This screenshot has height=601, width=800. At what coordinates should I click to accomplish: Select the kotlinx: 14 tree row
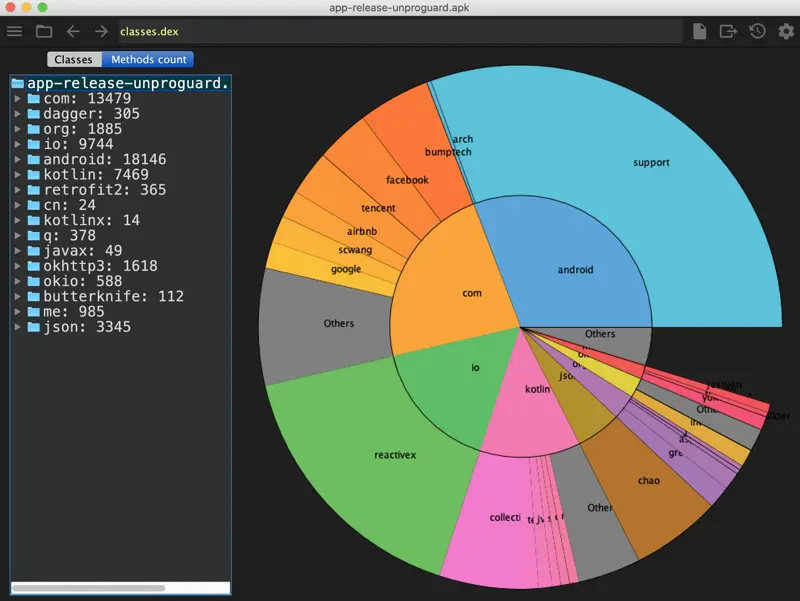pyautogui.click(x=120, y=220)
